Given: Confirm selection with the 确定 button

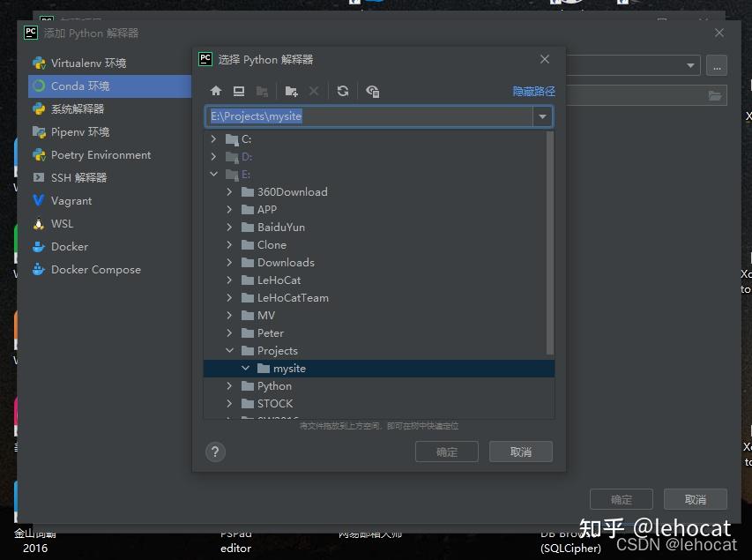Looking at the screenshot, I should pyautogui.click(x=446, y=452).
